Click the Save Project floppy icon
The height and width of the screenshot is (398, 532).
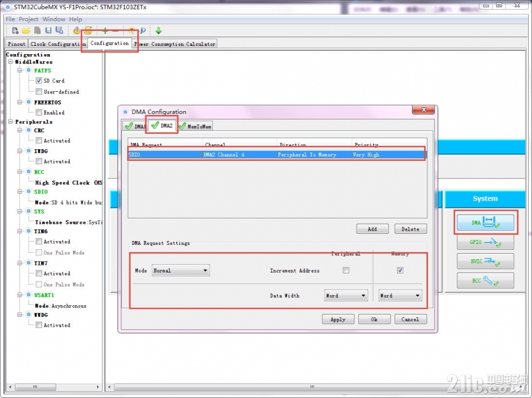coord(48,31)
